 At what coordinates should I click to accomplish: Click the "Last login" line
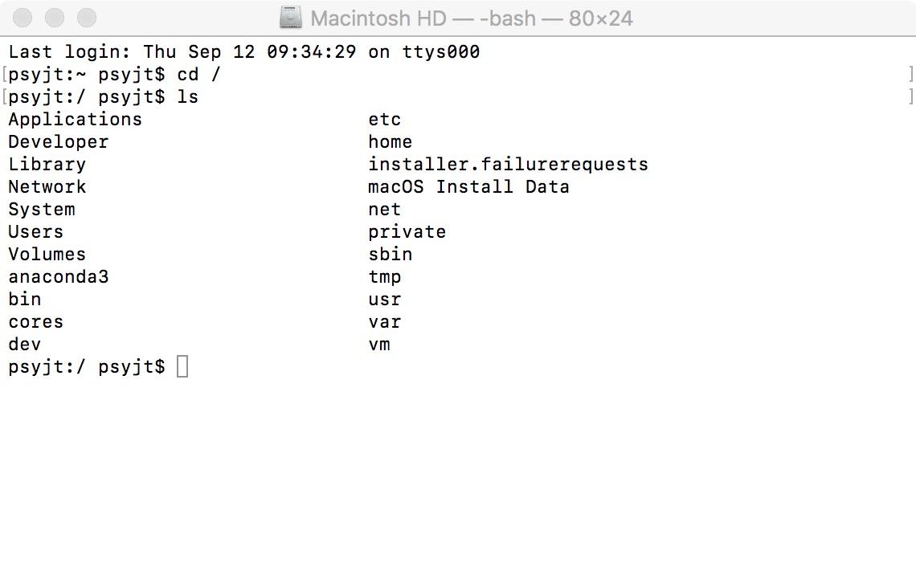pos(243,52)
